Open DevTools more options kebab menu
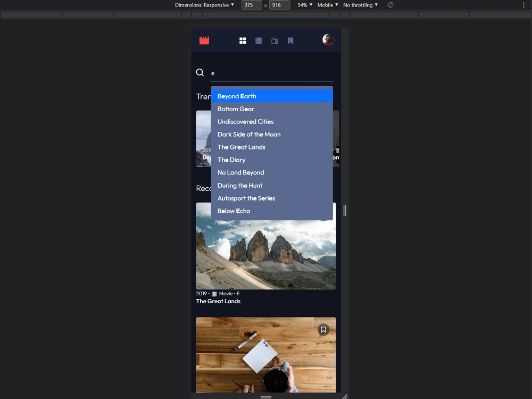 (x=523, y=5)
